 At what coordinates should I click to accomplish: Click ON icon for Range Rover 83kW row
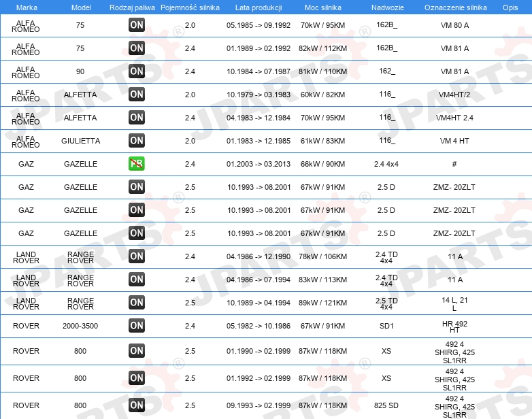[x=137, y=280]
